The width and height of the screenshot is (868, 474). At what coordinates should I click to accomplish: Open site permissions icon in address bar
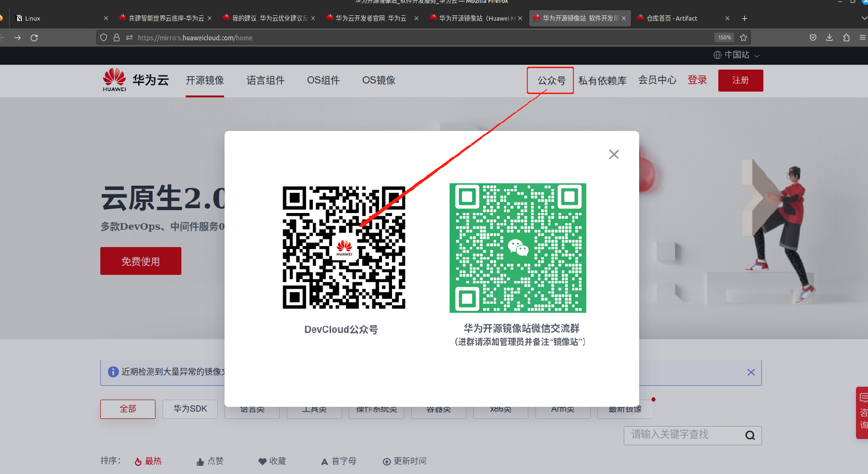click(129, 37)
